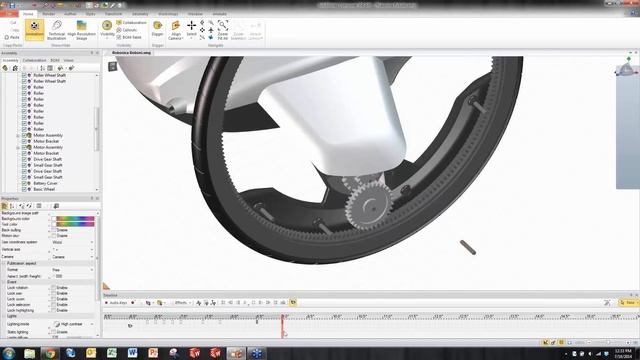
Task: Toggle Collaboration visibility checkbox in ribbon
Action: point(119,23)
